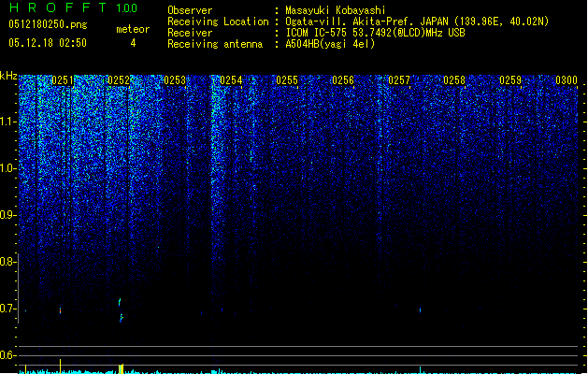
Task: Click the meteor count value 4
Action: click(x=133, y=43)
